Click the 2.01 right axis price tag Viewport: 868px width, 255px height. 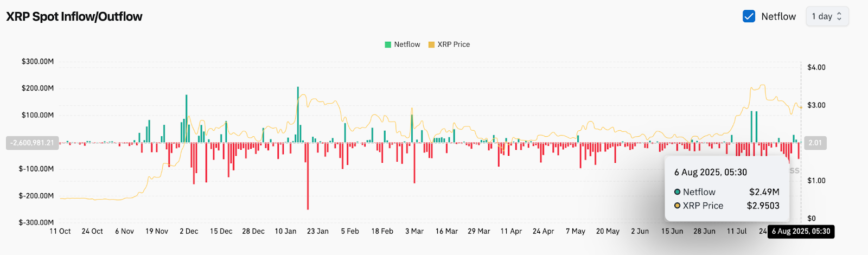[x=815, y=143]
